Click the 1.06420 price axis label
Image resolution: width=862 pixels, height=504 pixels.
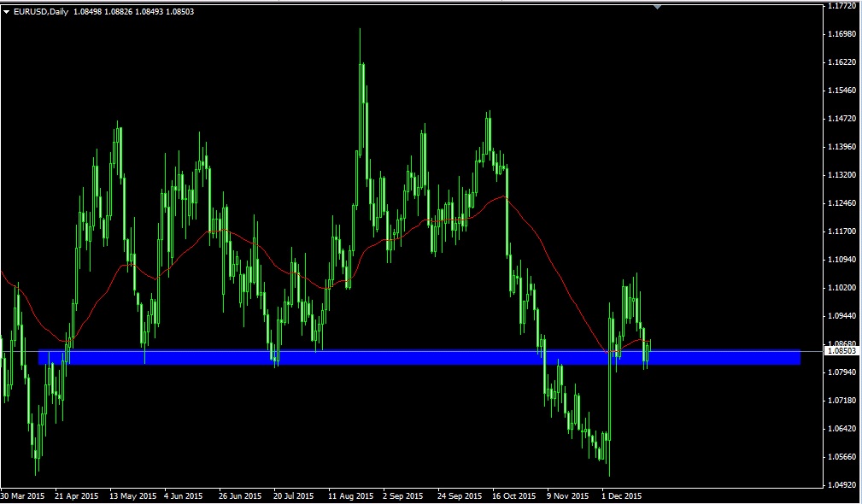[x=841, y=428]
